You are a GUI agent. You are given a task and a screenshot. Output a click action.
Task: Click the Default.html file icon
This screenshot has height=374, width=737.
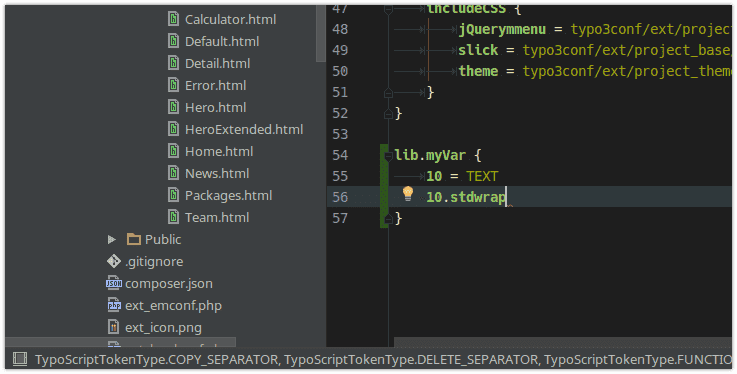(x=173, y=41)
